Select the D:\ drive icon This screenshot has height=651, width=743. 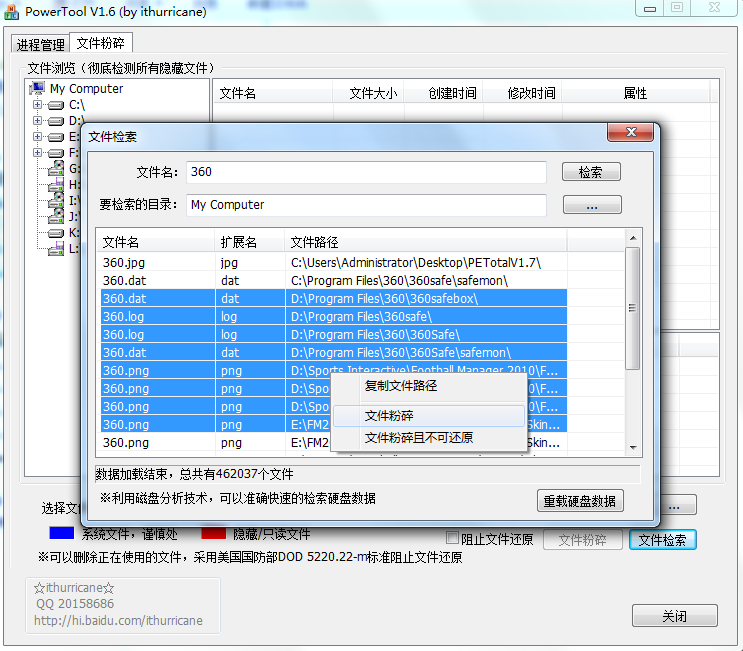pos(56,121)
